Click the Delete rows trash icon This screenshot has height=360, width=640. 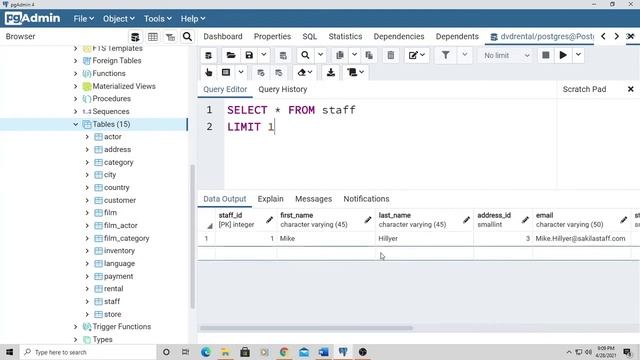pos(391,55)
